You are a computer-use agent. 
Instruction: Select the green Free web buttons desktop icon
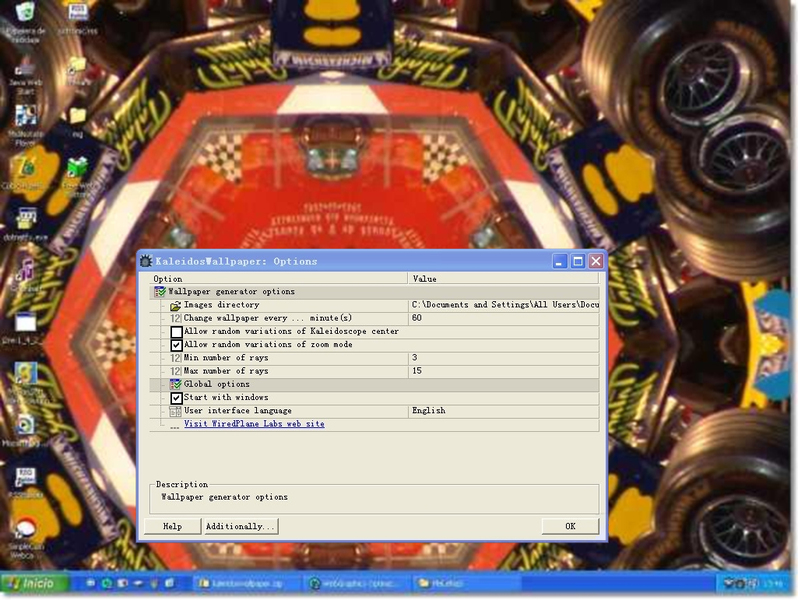(x=76, y=176)
